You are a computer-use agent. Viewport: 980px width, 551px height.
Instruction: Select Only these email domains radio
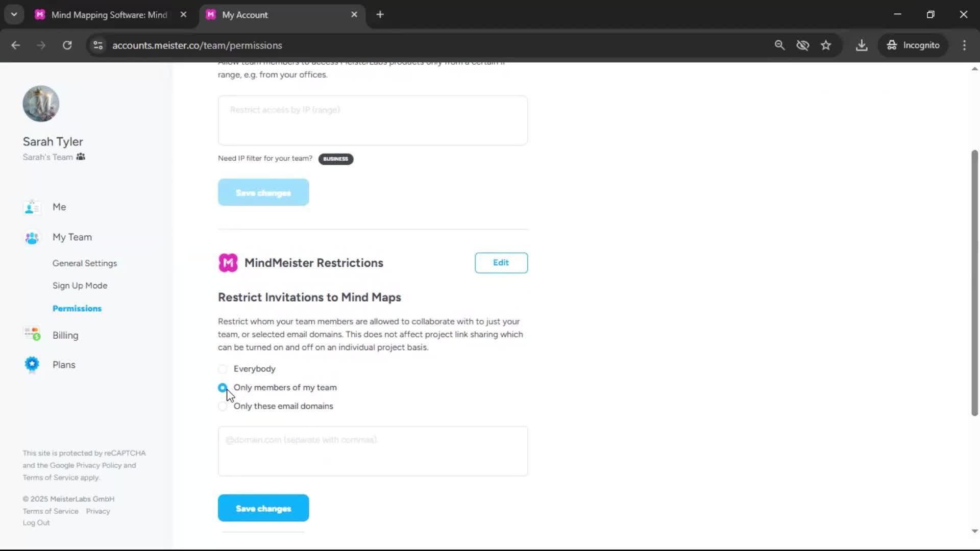(223, 407)
